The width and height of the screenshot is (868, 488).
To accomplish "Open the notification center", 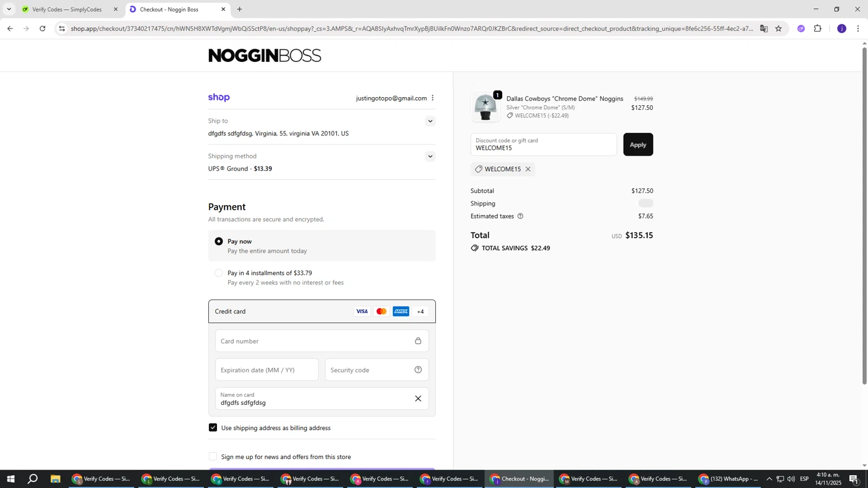I will (854, 479).
